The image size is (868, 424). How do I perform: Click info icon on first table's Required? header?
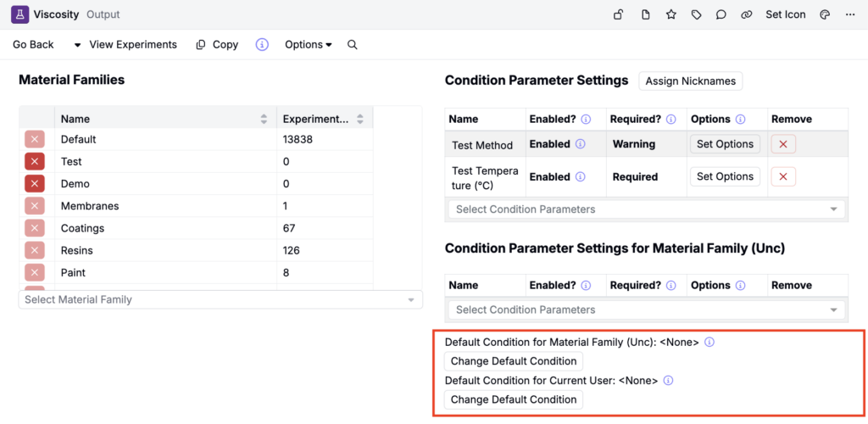671,119
